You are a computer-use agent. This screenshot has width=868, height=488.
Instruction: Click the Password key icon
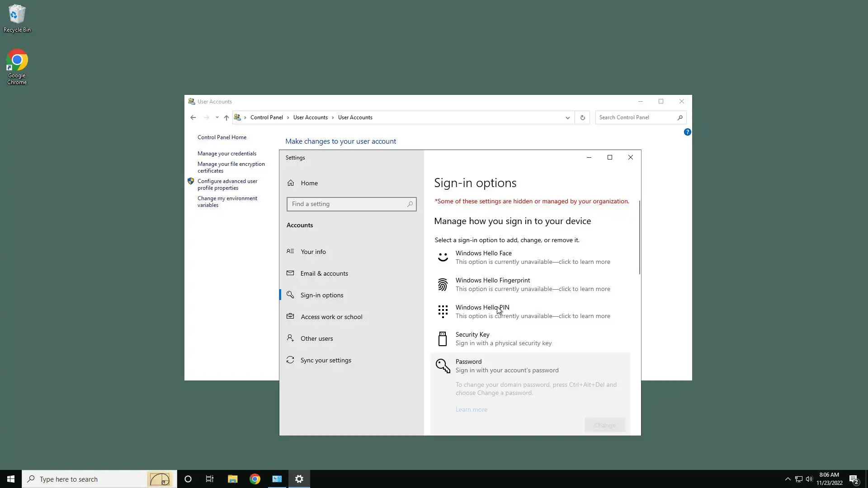click(443, 366)
